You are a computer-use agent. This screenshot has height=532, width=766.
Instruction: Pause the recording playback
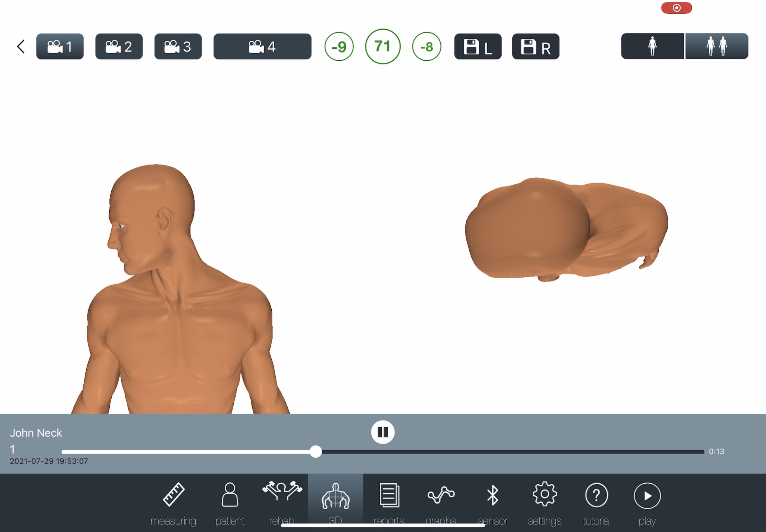[x=382, y=432]
